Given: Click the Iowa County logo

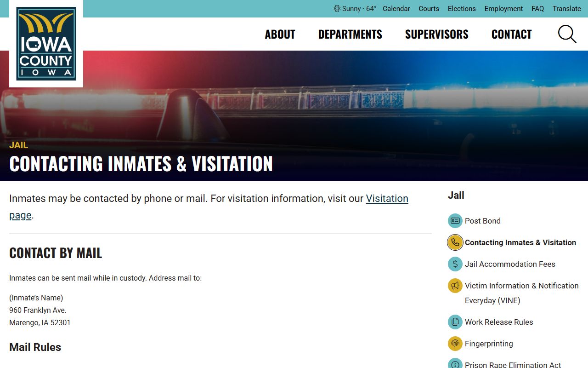Looking at the screenshot, I should point(46,44).
